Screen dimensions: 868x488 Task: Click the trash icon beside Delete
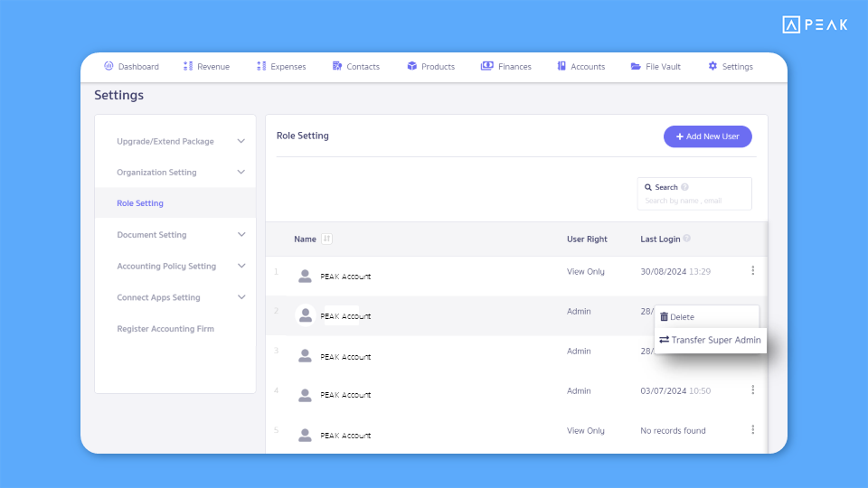(664, 316)
